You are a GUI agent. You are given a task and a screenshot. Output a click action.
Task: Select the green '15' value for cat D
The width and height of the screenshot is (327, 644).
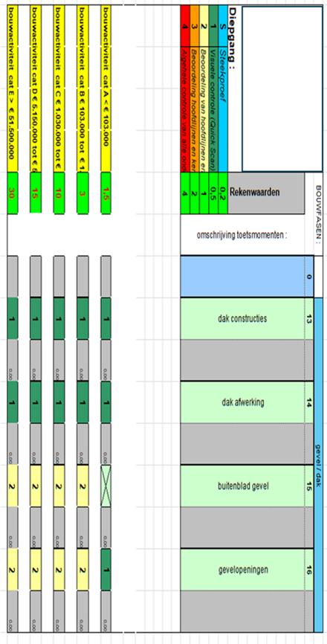tap(35, 193)
